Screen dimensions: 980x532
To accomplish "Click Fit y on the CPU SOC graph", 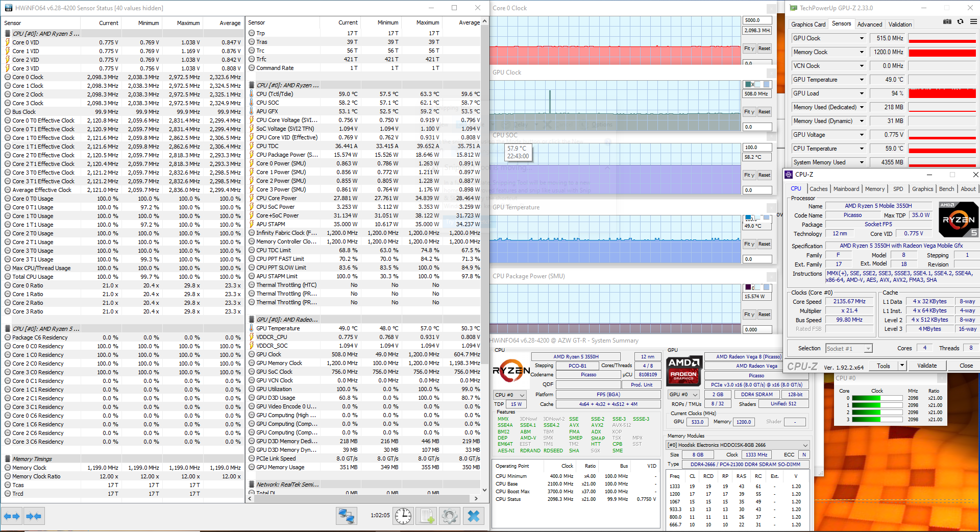I will (x=749, y=175).
